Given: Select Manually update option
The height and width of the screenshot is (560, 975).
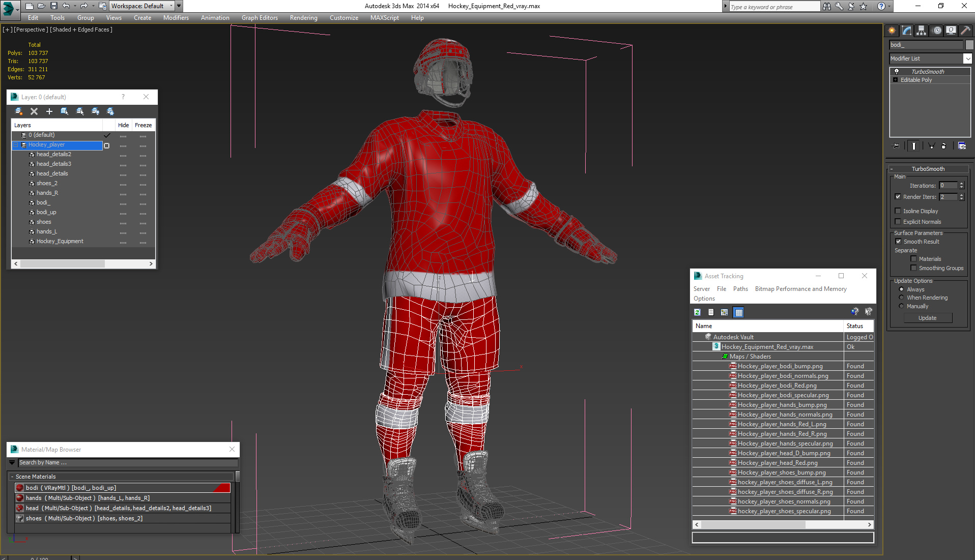Looking at the screenshot, I should 901,306.
